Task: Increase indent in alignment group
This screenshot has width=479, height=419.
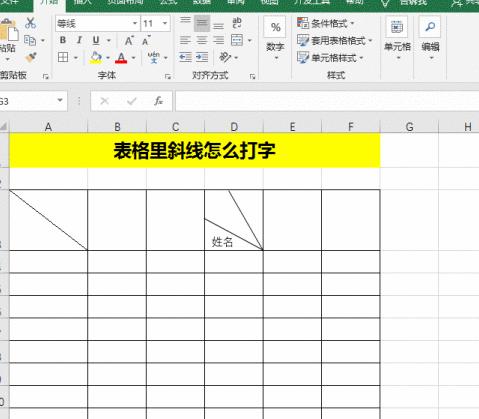Action: click(x=202, y=57)
